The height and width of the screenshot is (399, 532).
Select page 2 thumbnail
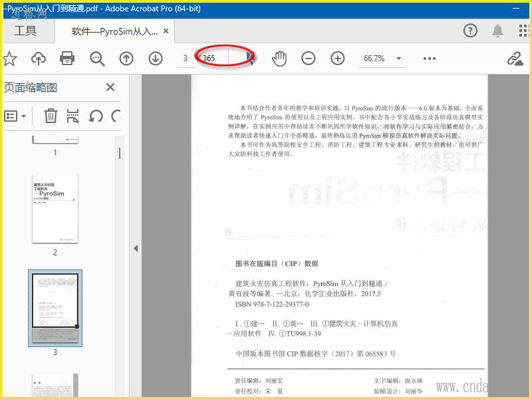click(55, 209)
